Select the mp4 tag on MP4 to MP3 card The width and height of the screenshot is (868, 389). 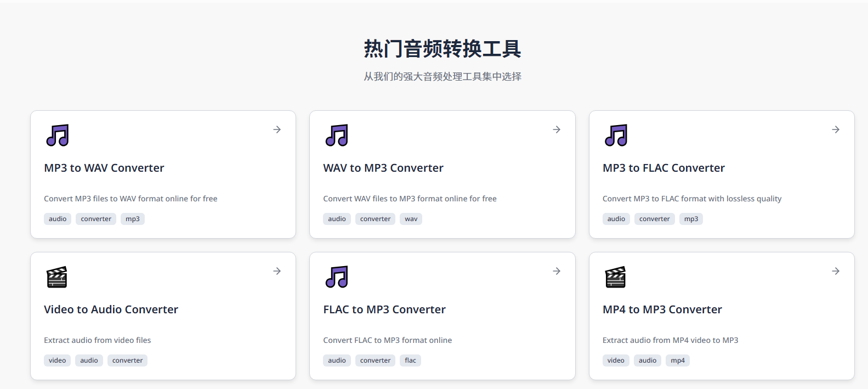click(x=678, y=360)
